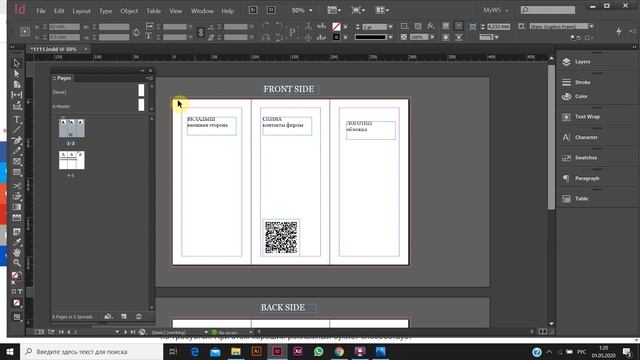Toggle formatting affects text button
Screen dimensions: 640x360
[20, 291]
